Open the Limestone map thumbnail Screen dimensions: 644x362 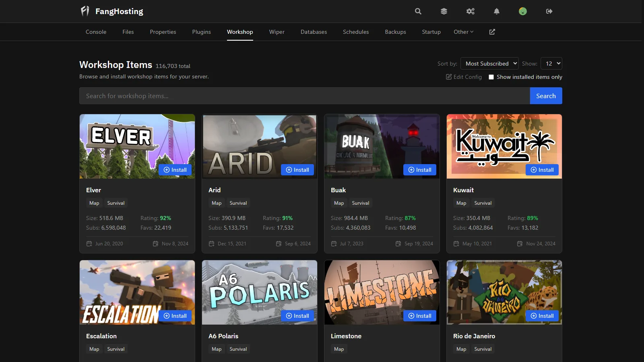(x=382, y=292)
